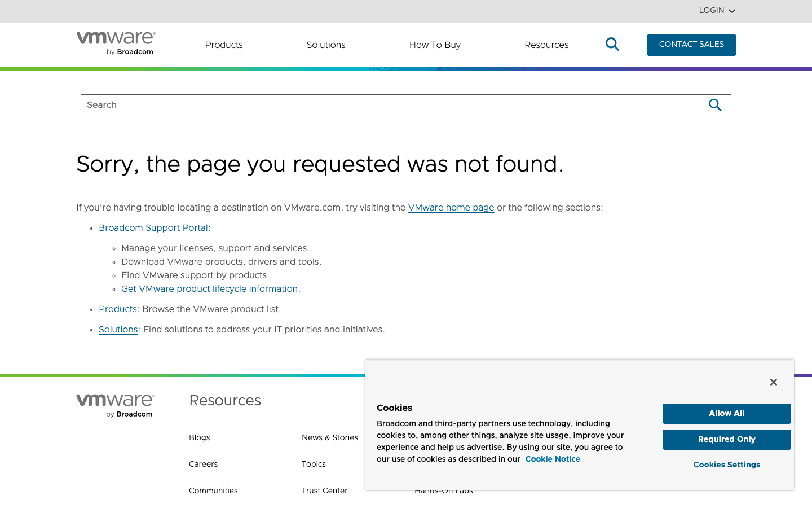
Task: Open Cookies Settings
Action: tap(727, 465)
